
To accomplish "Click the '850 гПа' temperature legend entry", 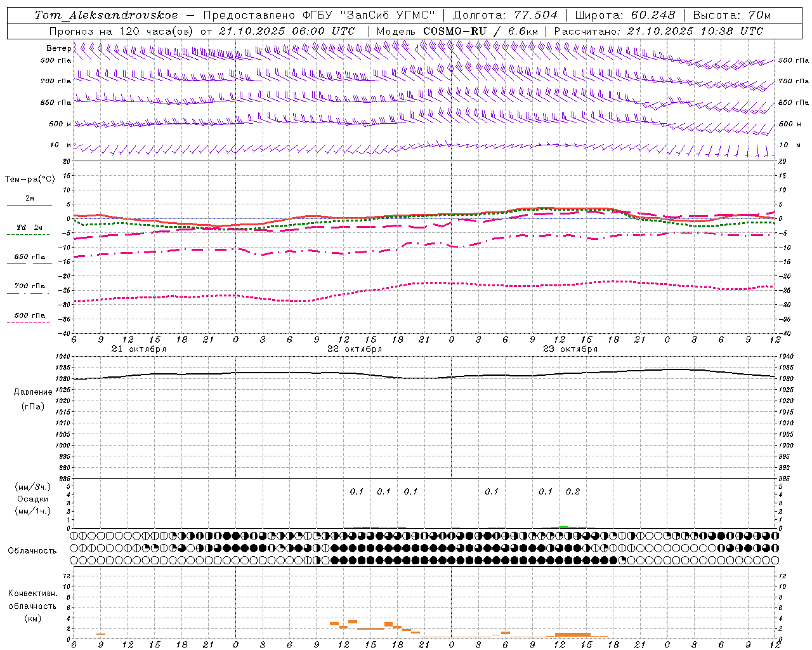I will (x=29, y=257).
